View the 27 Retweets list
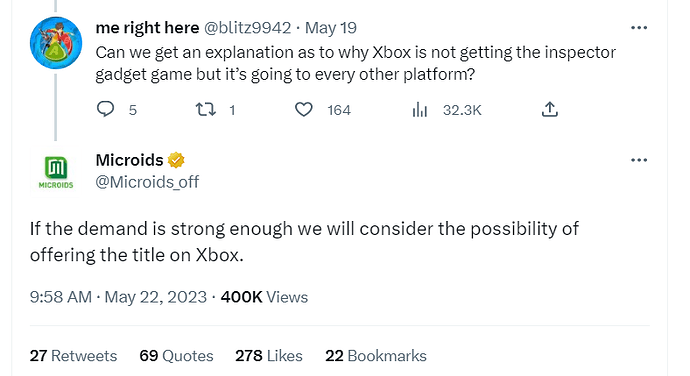The width and height of the screenshot is (690, 376). pos(73,356)
